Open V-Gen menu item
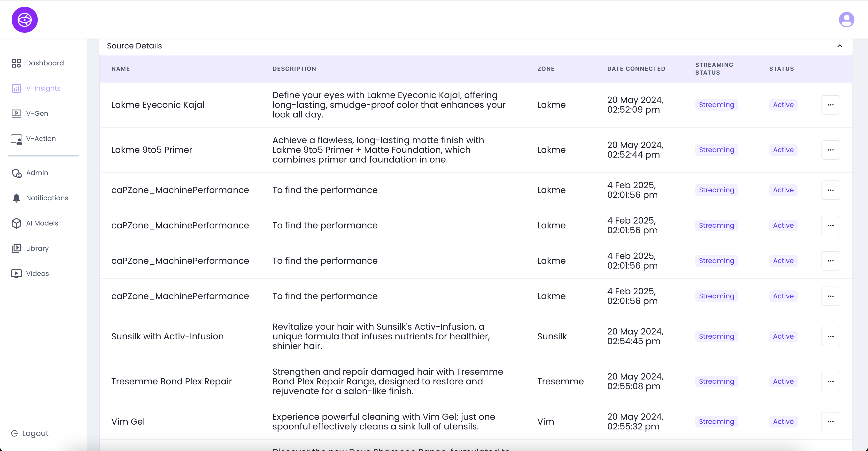Viewport: 868px width, 451px height. 37,114
